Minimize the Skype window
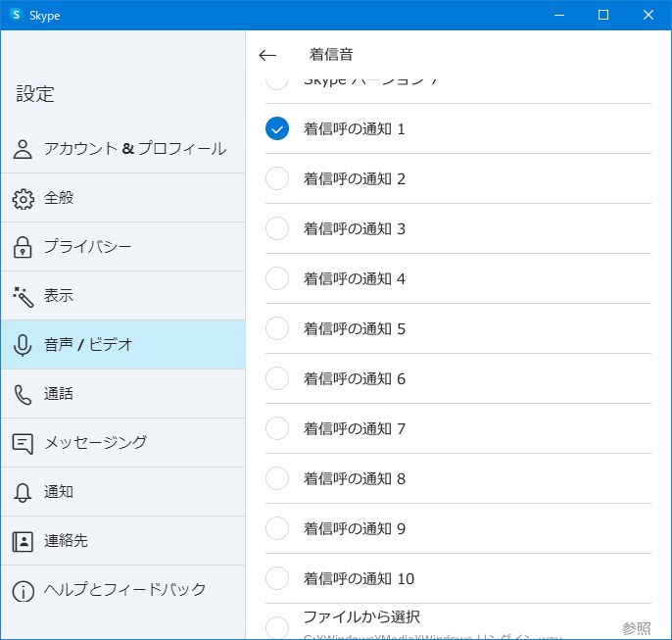Image resolution: width=672 pixels, height=640 pixels. tap(558, 15)
